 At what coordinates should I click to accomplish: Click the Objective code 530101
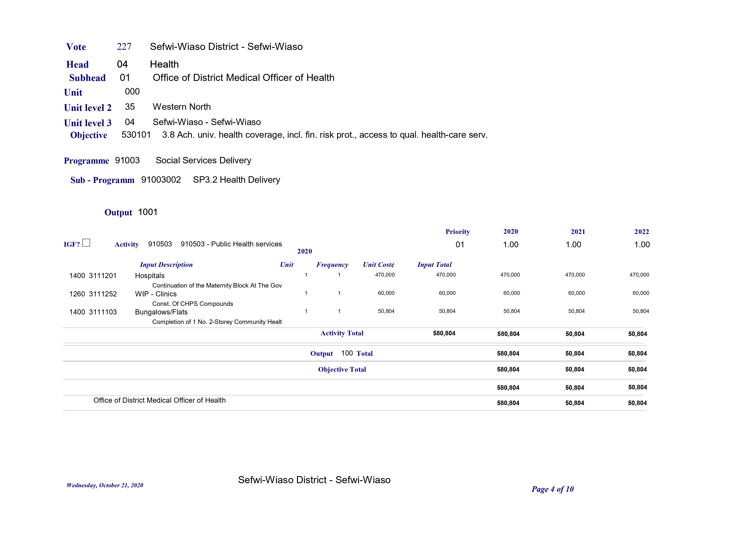[136, 135]
